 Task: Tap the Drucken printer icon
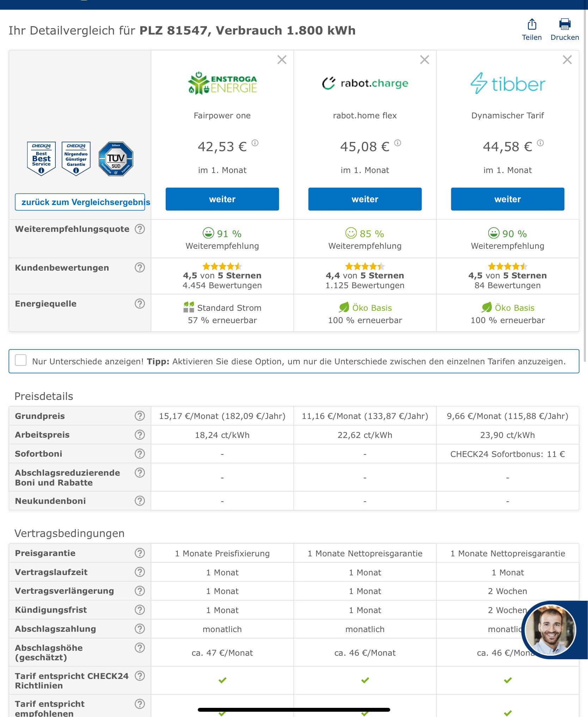pos(565,24)
